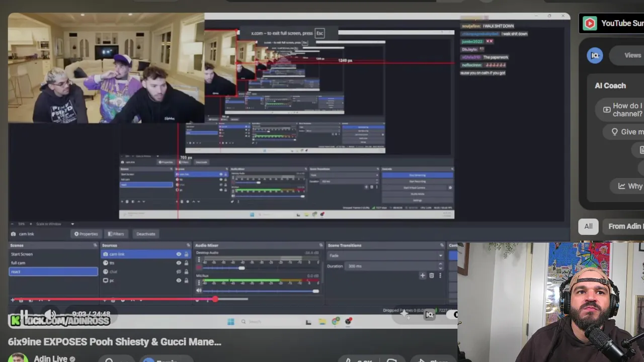Select the From Adin filter chip
644x362 pixels.
pyautogui.click(x=624, y=226)
